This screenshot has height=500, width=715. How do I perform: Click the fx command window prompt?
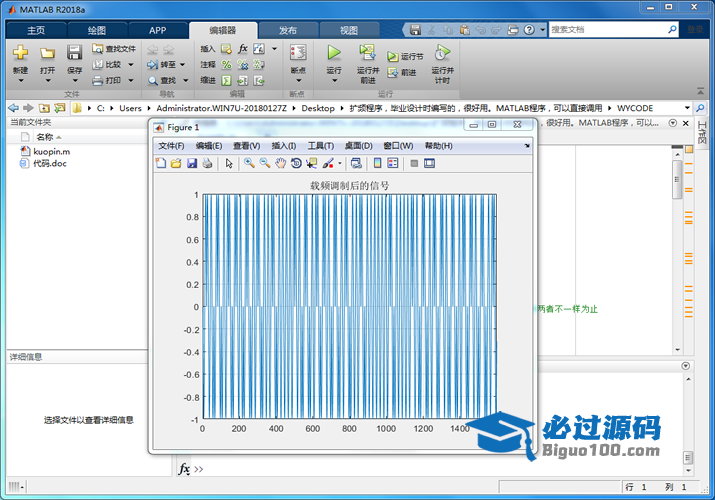[184, 469]
